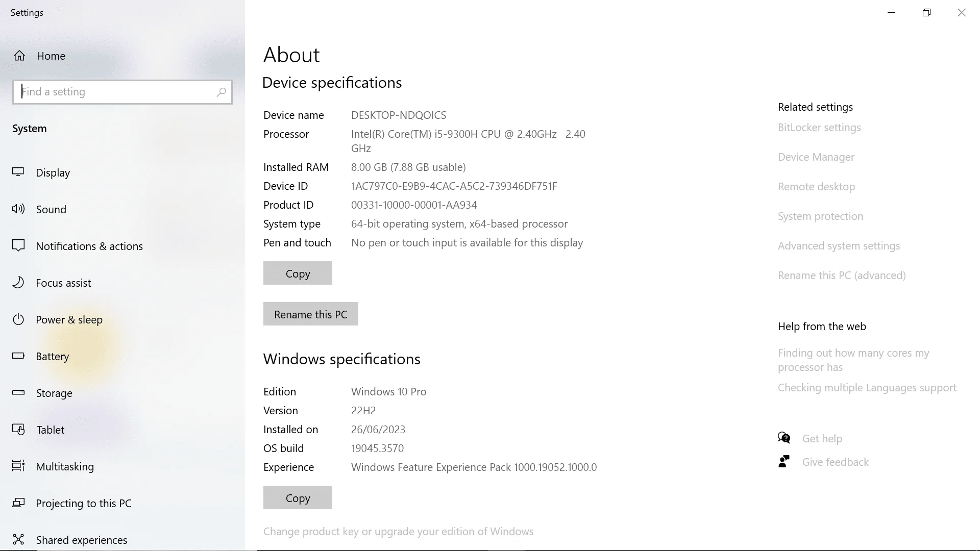
Task: Click the Sound speaker icon
Action: (x=18, y=209)
